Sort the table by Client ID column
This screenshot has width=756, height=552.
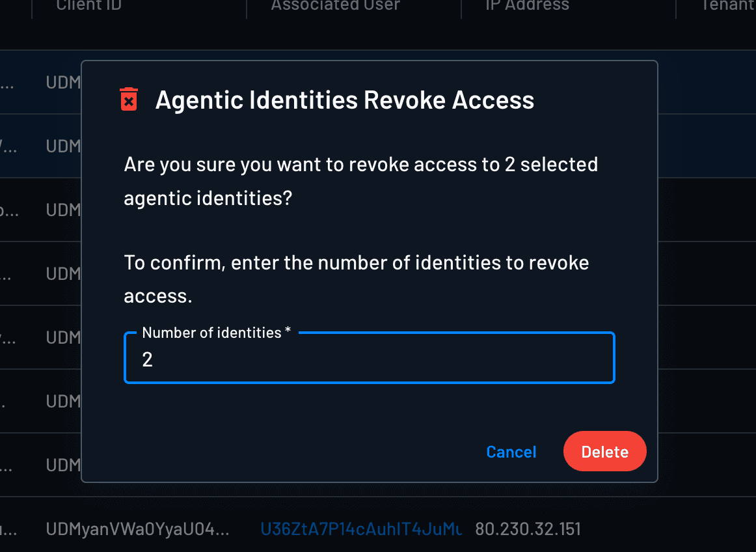pos(88,6)
